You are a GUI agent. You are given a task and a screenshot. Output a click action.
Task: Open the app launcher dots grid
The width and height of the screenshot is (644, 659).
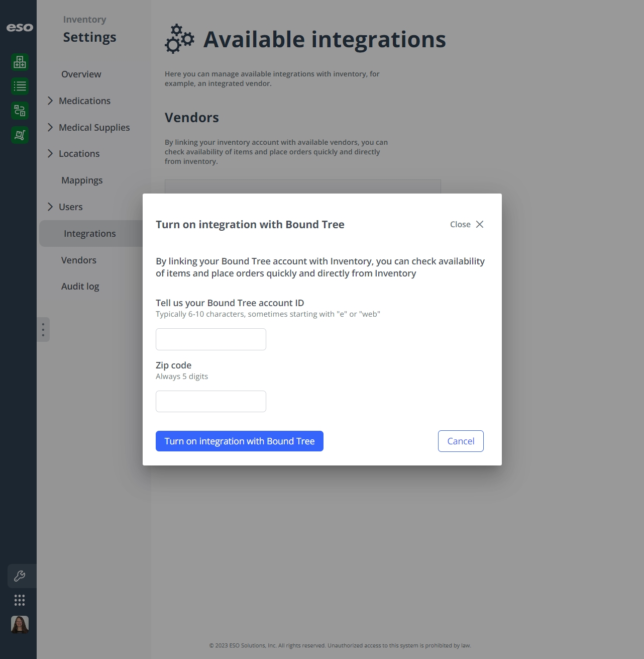click(20, 600)
